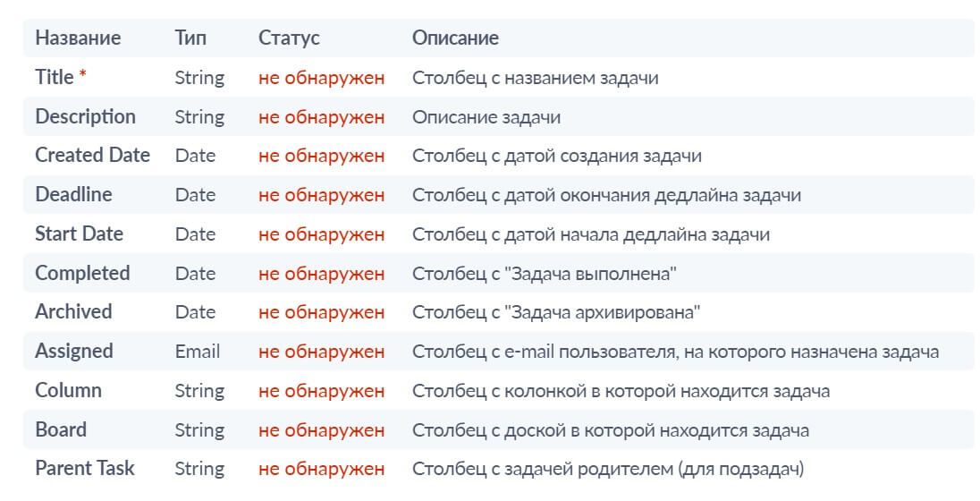Click the Created Date field name
Image resolution: width=980 pixels, height=501 pixels.
[x=92, y=155]
